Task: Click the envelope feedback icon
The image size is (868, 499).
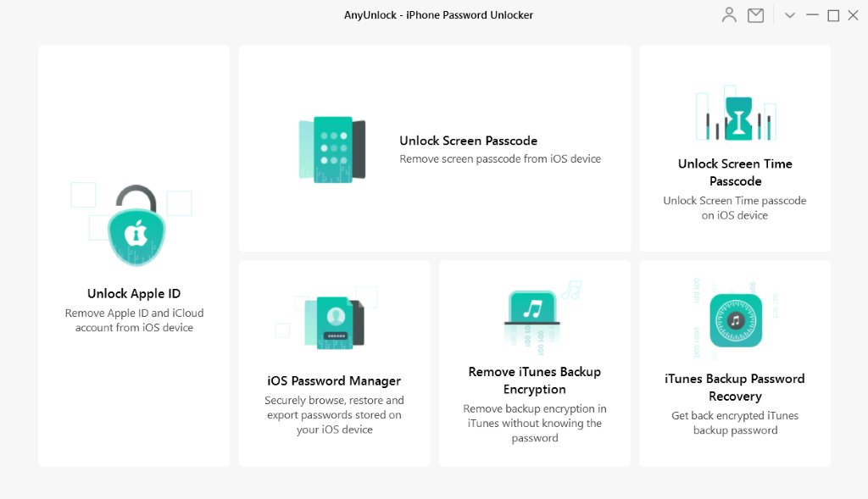Action: coord(755,15)
